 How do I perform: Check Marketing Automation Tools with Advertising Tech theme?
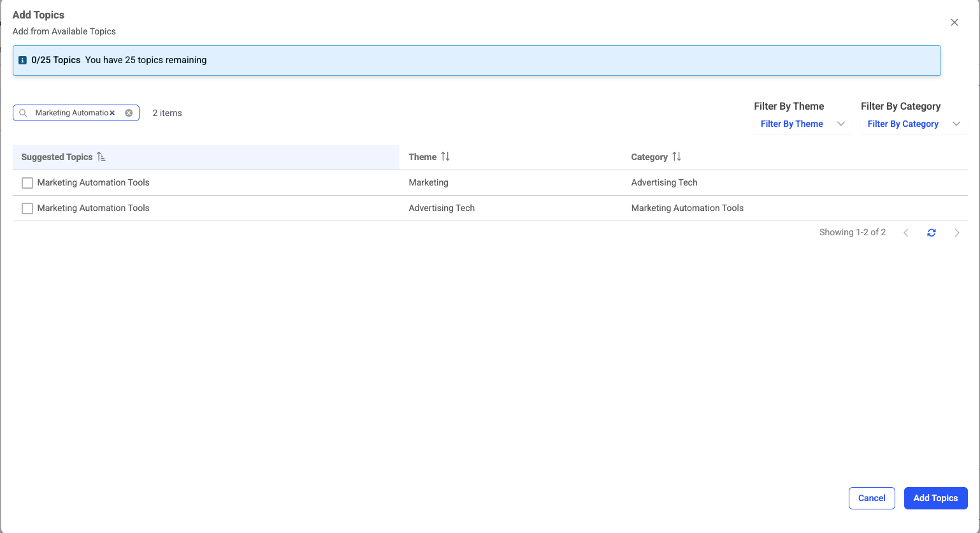[x=27, y=208]
